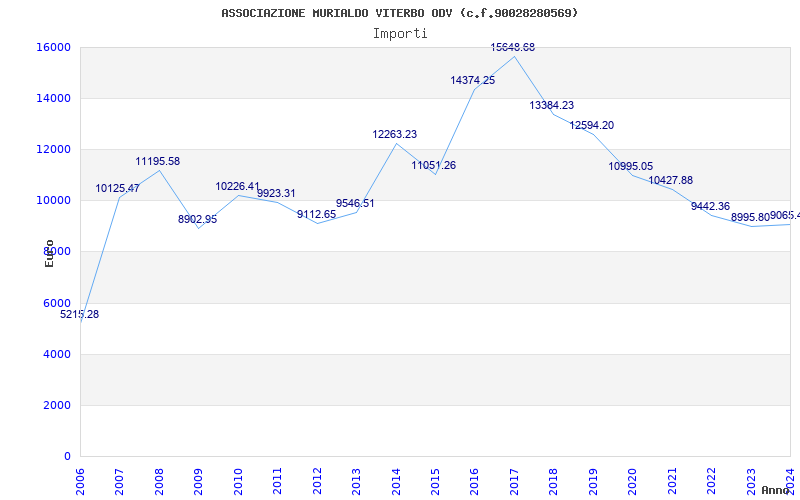Click the Anno x-axis label

[x=775, y=490]
